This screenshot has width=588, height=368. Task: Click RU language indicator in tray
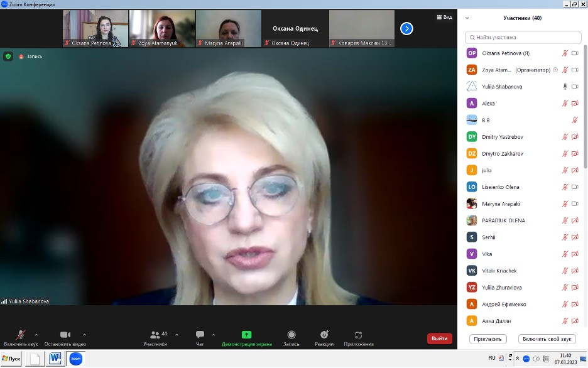(492, 358)
